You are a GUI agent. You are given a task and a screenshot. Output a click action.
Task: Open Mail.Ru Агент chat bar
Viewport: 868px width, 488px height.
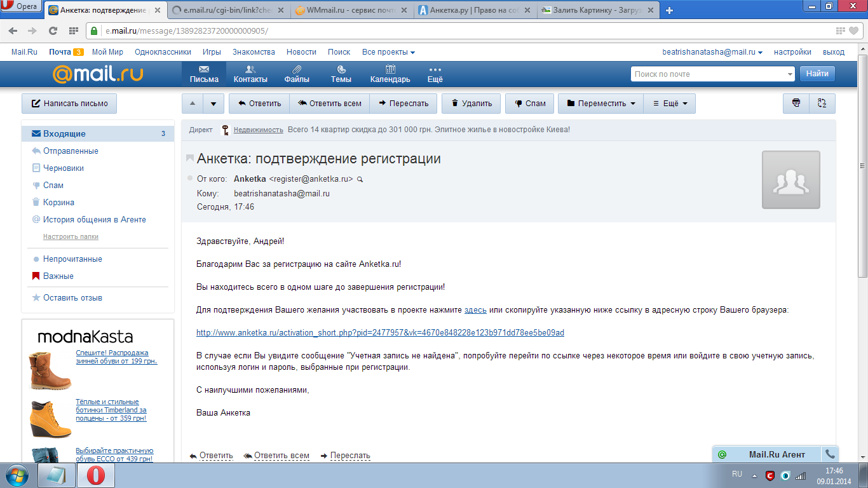tap(767, 454)
